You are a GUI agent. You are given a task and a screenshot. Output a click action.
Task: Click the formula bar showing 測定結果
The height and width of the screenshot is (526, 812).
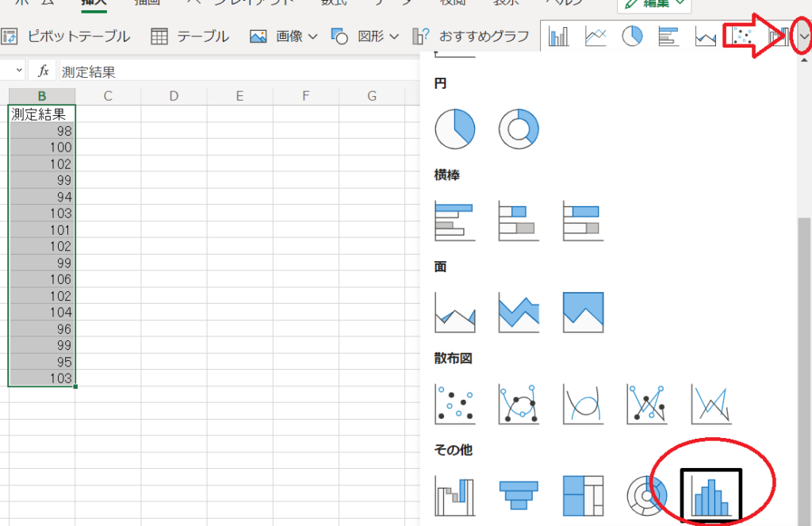pyautogui.click(x=238, y=71)
